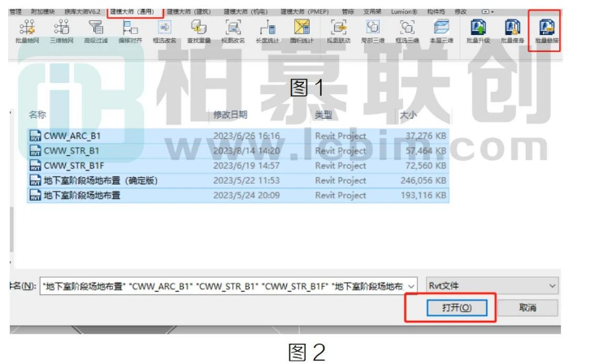Viewport: 599px width, 364px height.
Task: Click the 批量升级 batch upgrade tool
Action: (x=478, y=32)
